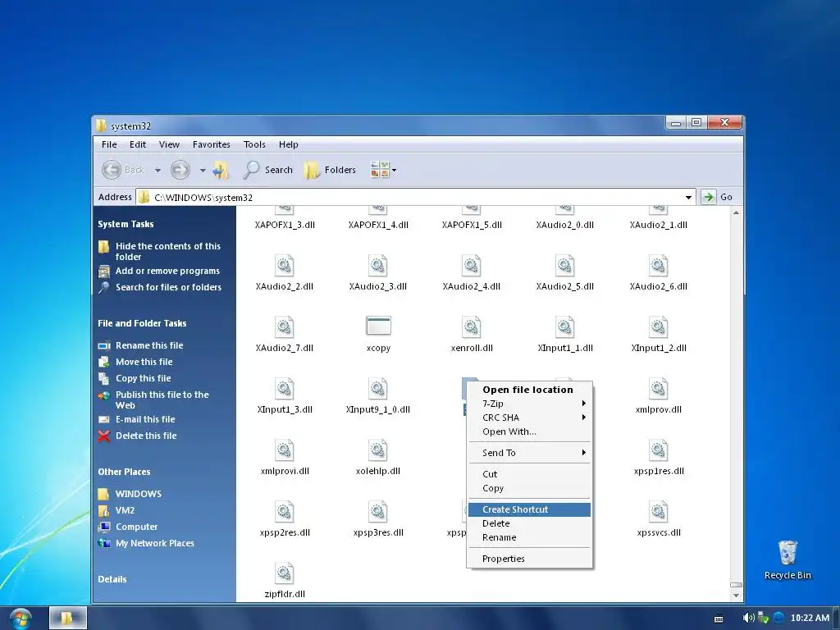The width and height of the screenshot is (840, 630).
Task: Click the volume speaker tray icon
Action: tap(748, 618)
